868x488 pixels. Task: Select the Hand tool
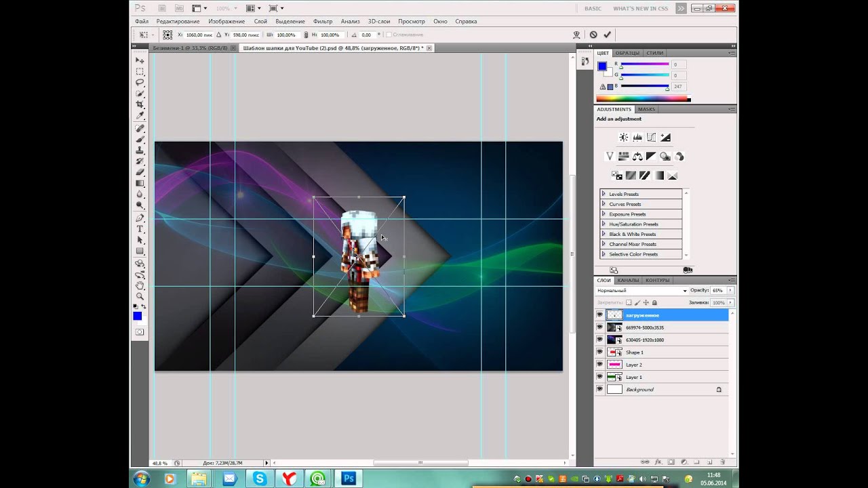pos(140,285)
